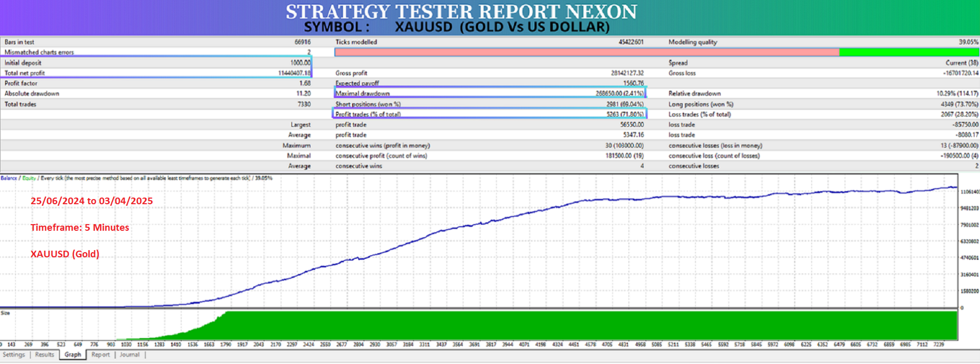Viewport: 980px width, 364px height.
Task: Click the Relative drawdown value 10.29% (114.17)
Action: coord(958,93)
